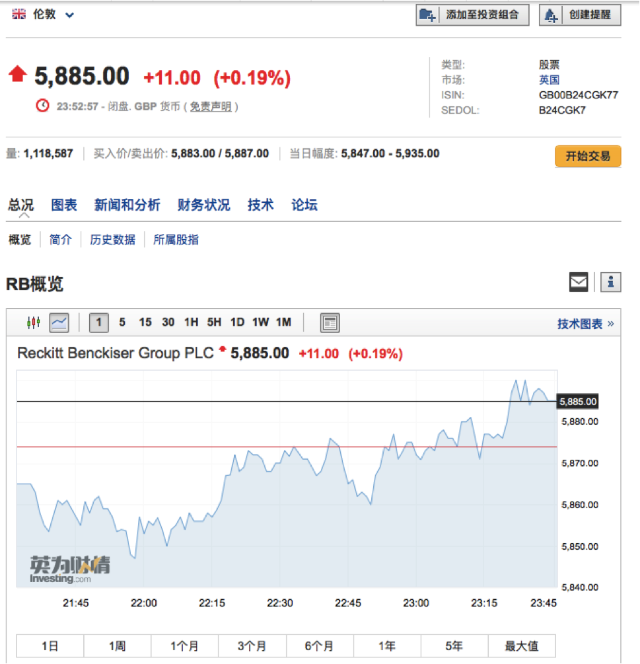Select the 5H interval
The height and width of the screenshot is (664, 640).
tap(214, 323)
